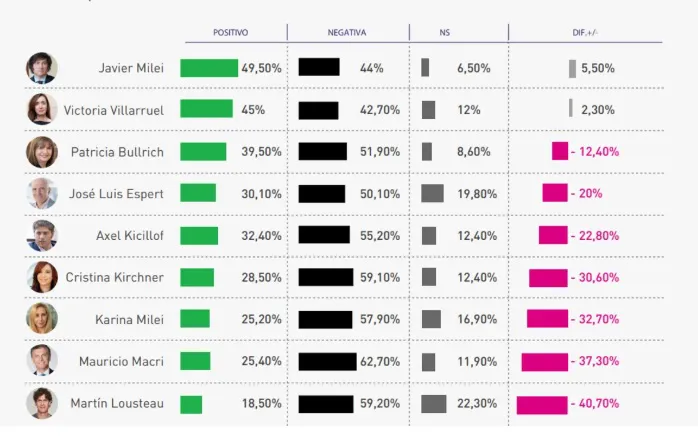Click the DIF.+/- column header

pyautogui.click(x=585, y=33)
